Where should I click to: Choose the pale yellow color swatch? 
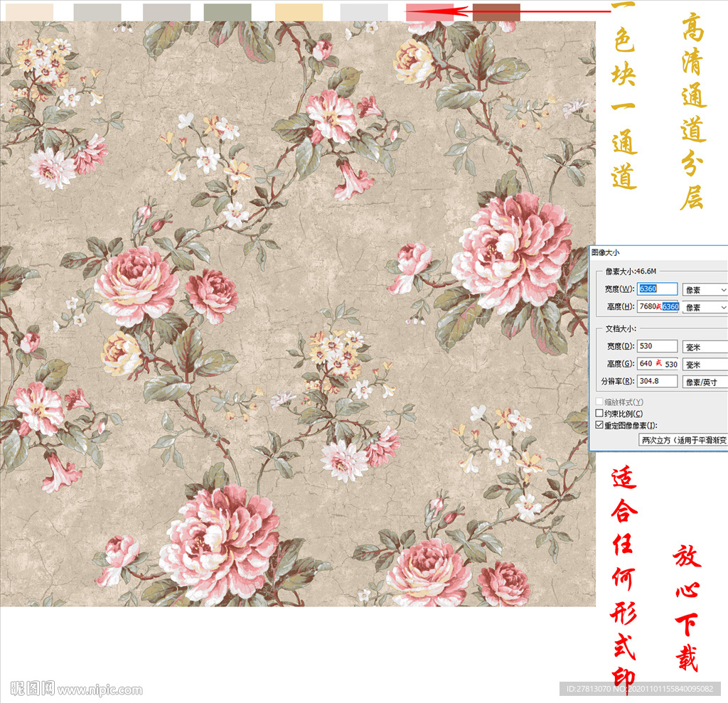[x=299, y=11]
